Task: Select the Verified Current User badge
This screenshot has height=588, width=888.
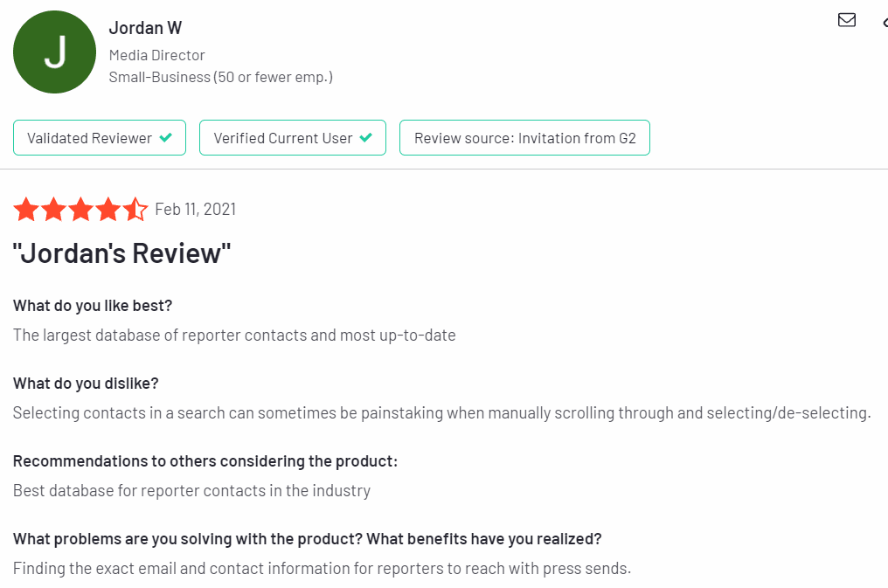Action: pos(293,137)
